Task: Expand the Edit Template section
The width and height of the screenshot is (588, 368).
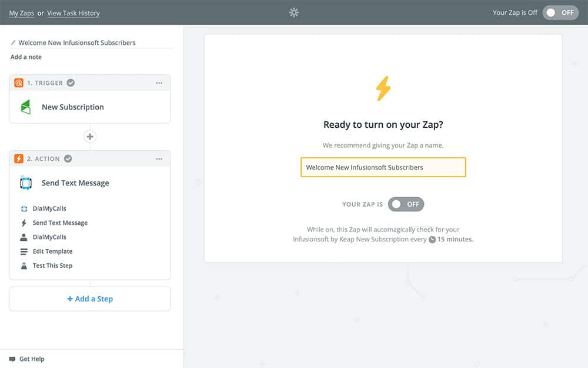Action: pyautogui.click(x=52, y=251)
